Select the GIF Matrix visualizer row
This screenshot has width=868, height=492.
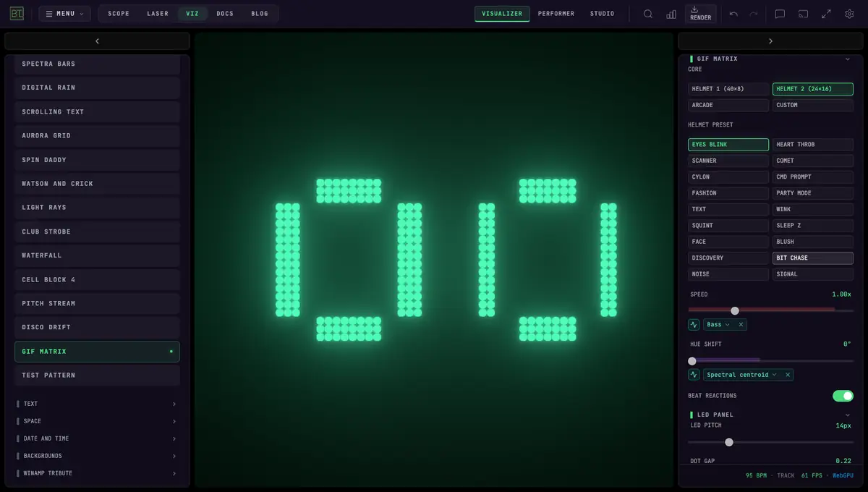click(x=97, y=352)
